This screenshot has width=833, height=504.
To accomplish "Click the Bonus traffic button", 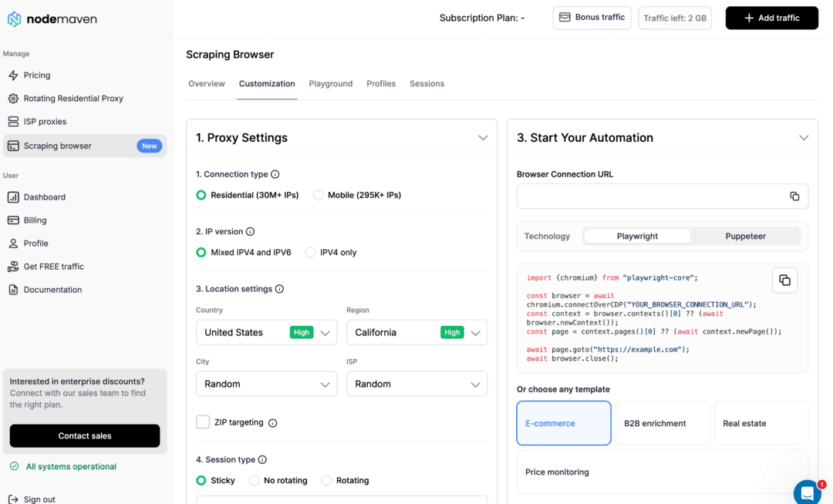I will 592,18.
